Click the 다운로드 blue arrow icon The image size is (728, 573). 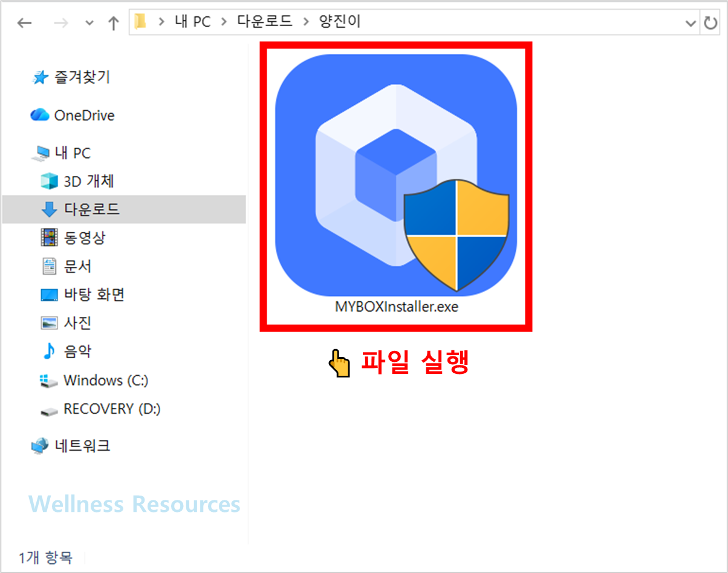click(48, 209)
